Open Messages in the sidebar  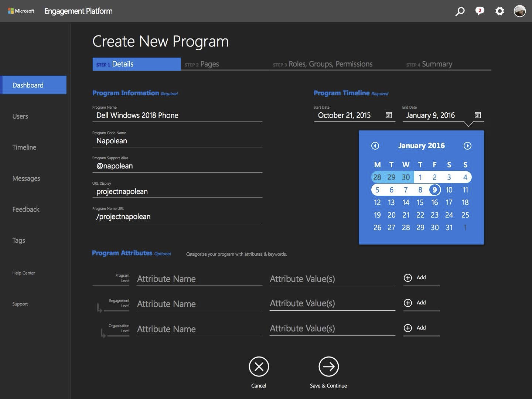pyautogui.click(x=26, y=178)
